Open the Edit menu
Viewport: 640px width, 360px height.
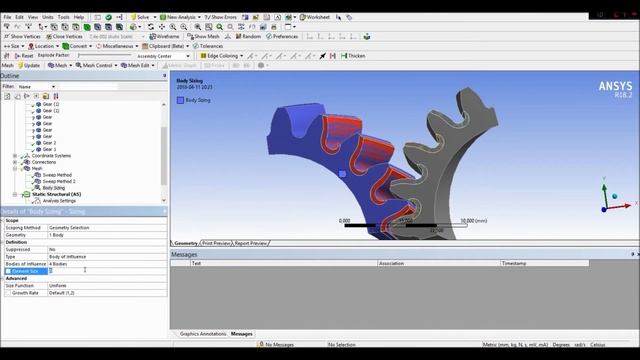tap(20, 17)
